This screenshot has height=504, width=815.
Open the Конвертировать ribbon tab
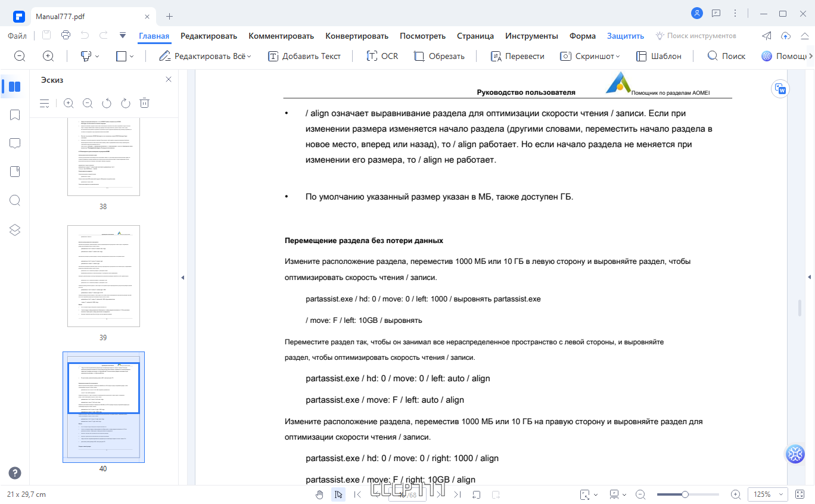[357, 36]
